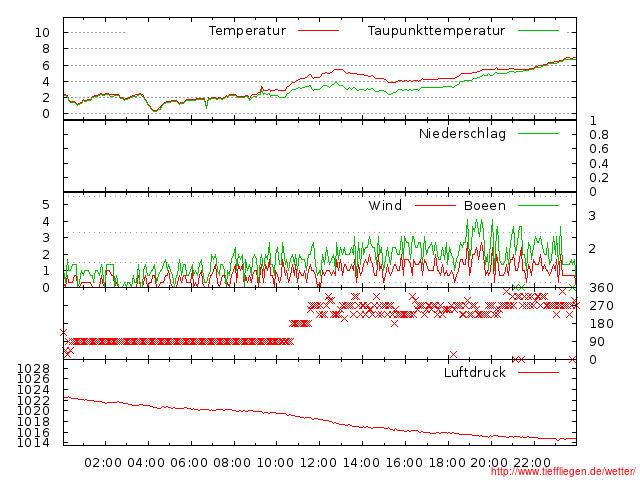Click the 180 wind direction axis value
The width and height of the screenshot is (640, 480).
coord(601,324)
